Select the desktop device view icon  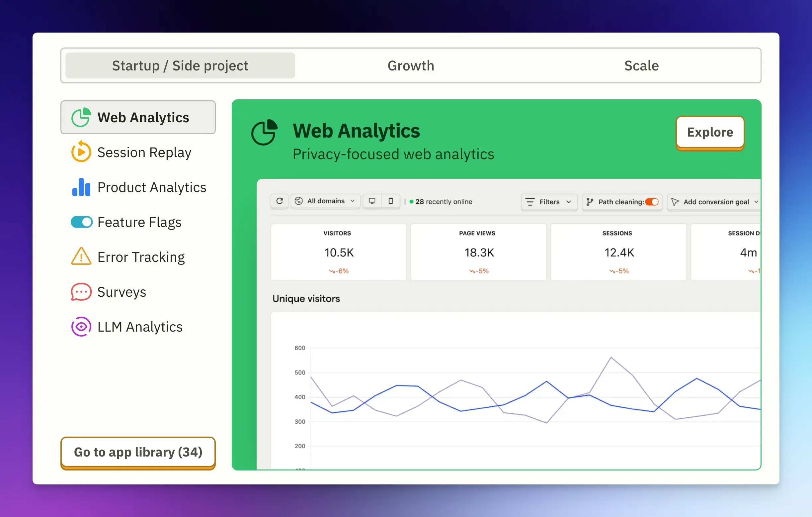tap(372, 201)
